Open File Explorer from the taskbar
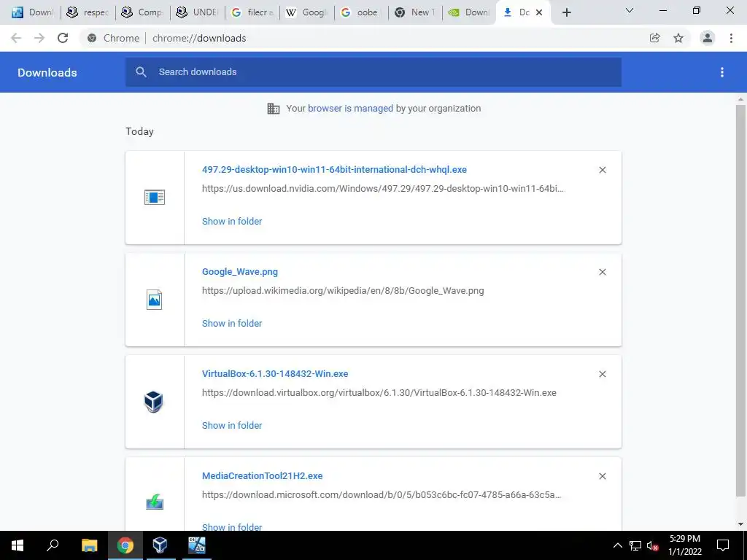The height and width of the screenshot is (560, 747). pos(89,545)
